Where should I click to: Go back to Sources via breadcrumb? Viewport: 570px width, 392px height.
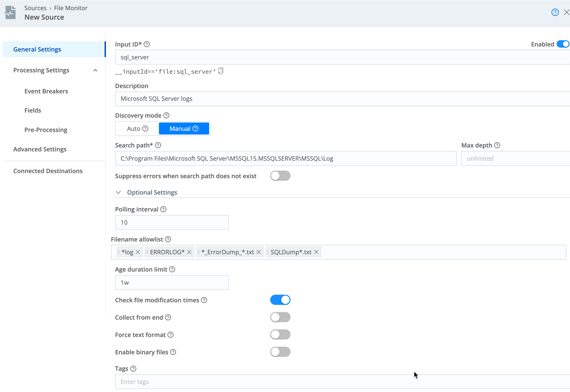click(x=35, y=8)
